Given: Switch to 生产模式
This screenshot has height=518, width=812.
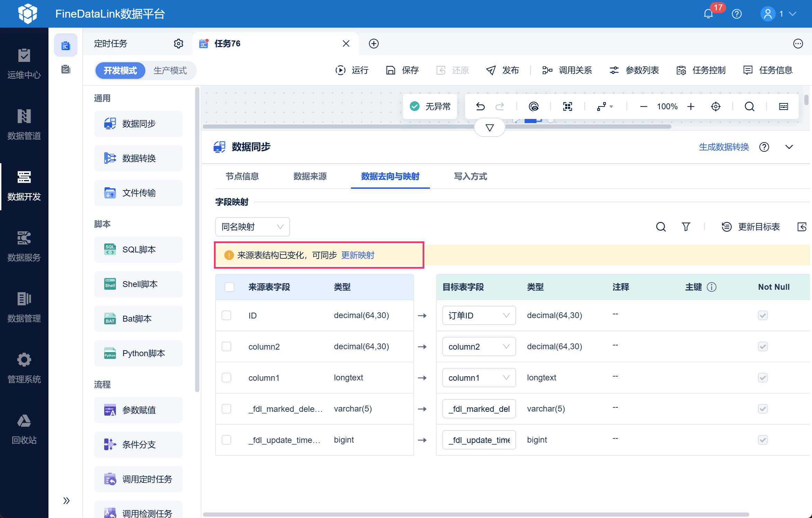Looking at the screenshot, I should [x=170, y=71].
